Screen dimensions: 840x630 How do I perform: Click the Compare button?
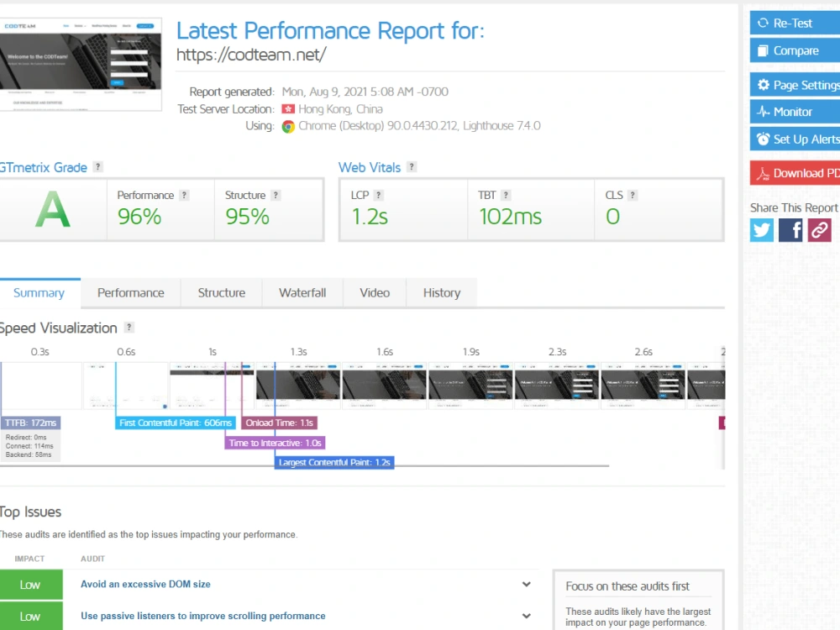[795, 51]
